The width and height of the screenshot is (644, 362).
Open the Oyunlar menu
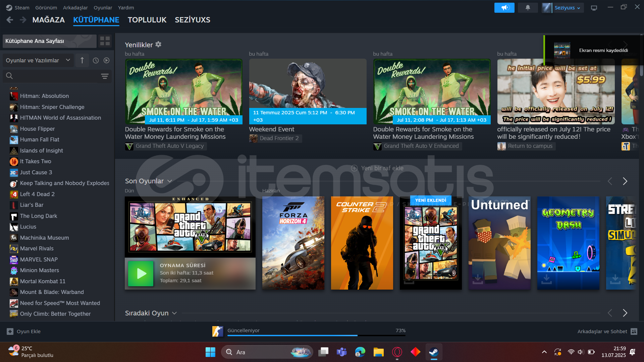(x=103, y=7)
